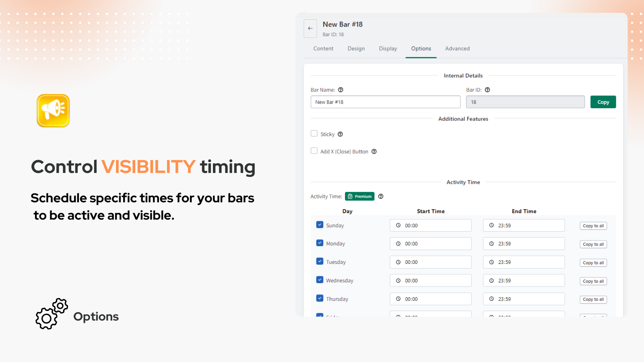This screenshot has height=362, width=644.
Task: Click Copy to all for Tuesday
Action: click(593, 263)
